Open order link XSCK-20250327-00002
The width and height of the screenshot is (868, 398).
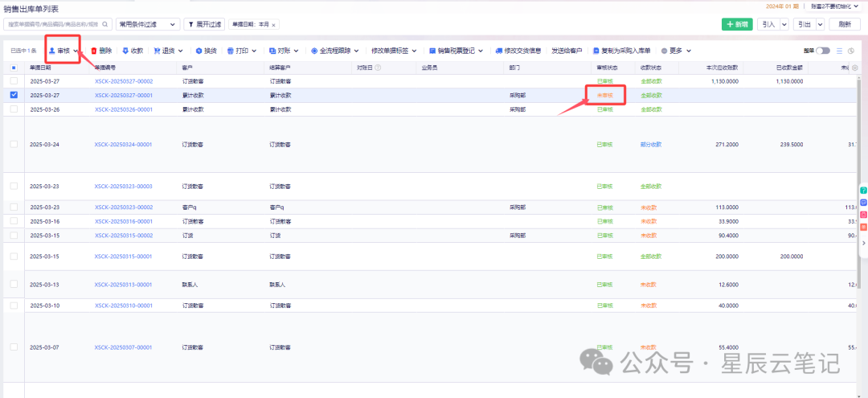pyautogui.click(x=124, y=81)
